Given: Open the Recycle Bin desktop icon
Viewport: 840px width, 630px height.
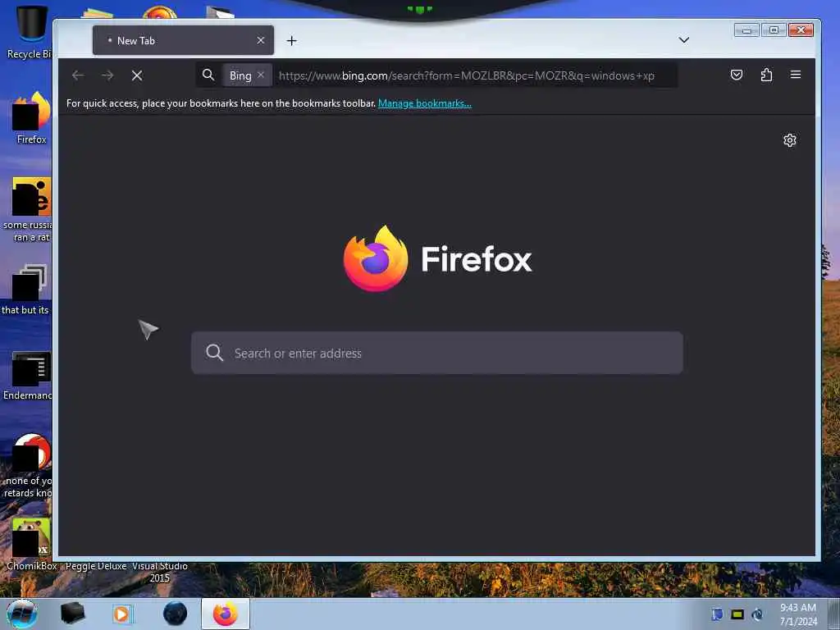Looking at the screenshot, I should click(x=31, y=31).
